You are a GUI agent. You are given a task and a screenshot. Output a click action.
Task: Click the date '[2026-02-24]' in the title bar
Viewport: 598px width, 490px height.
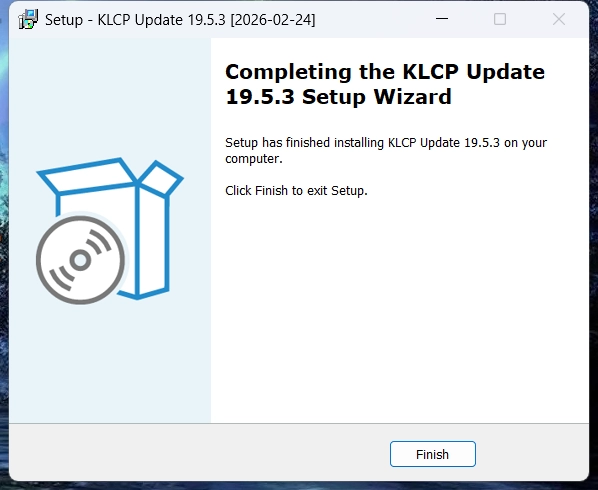click(273, 20)
